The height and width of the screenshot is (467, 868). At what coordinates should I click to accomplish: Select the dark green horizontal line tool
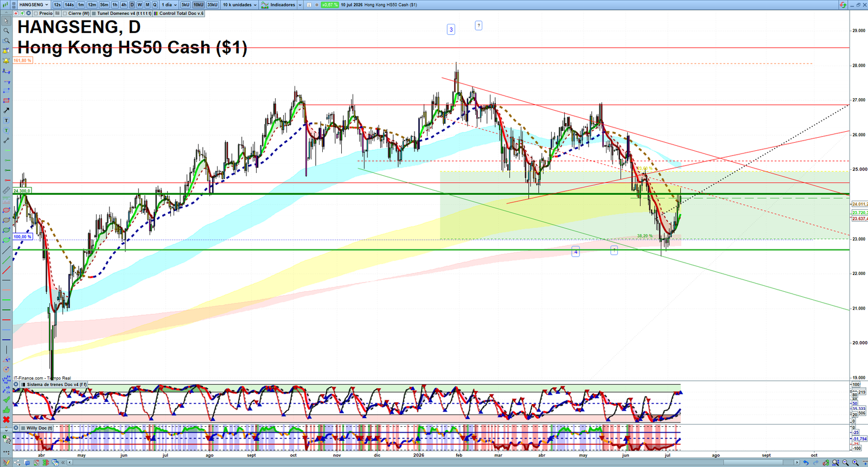click(6, 310)
